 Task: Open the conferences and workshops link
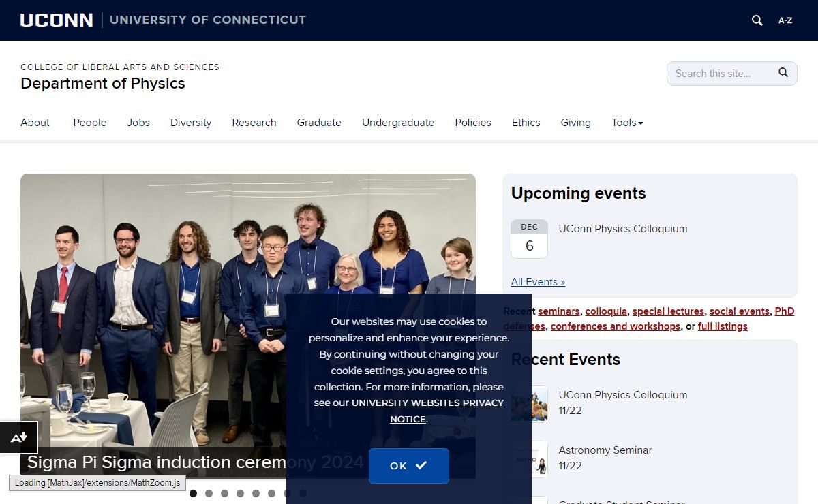pos(616,326)
